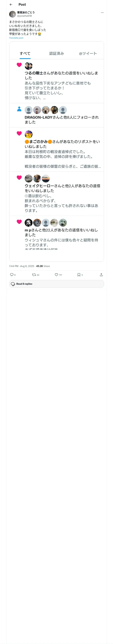Click pink heart beside まごのかみ notification
The image size is (113, 644).
pyautogui.click(x=19, y=134)
